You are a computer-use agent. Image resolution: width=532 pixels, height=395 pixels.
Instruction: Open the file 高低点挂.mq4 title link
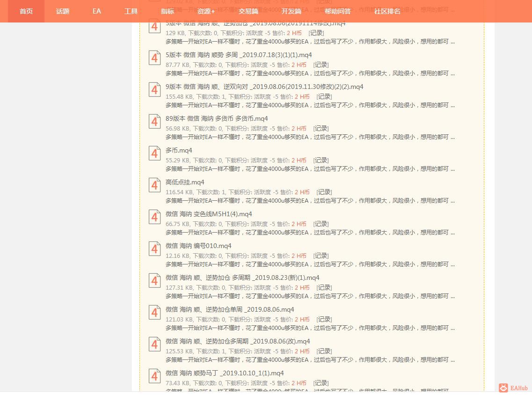click(x=185, y=182)
